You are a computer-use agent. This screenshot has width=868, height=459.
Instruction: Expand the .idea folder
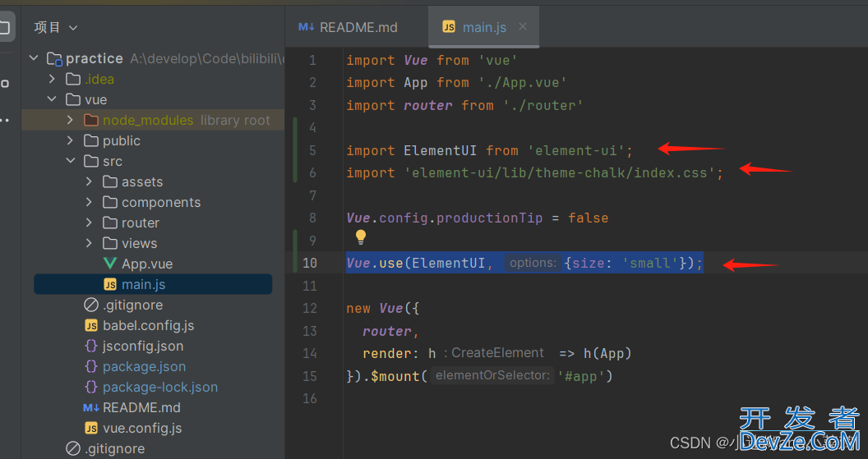pyautogui.click(x=52, y=79)
